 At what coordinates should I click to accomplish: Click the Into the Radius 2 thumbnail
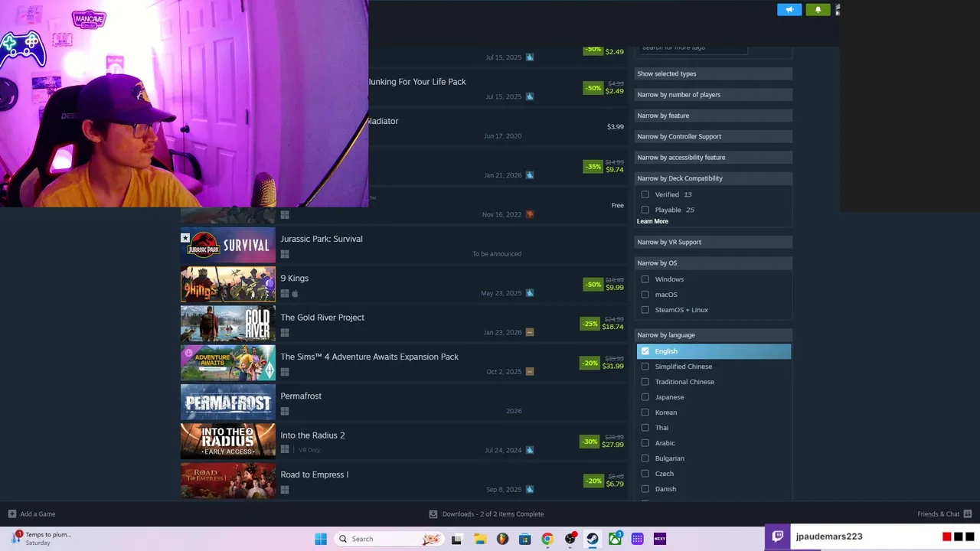(x=227, y=441)
